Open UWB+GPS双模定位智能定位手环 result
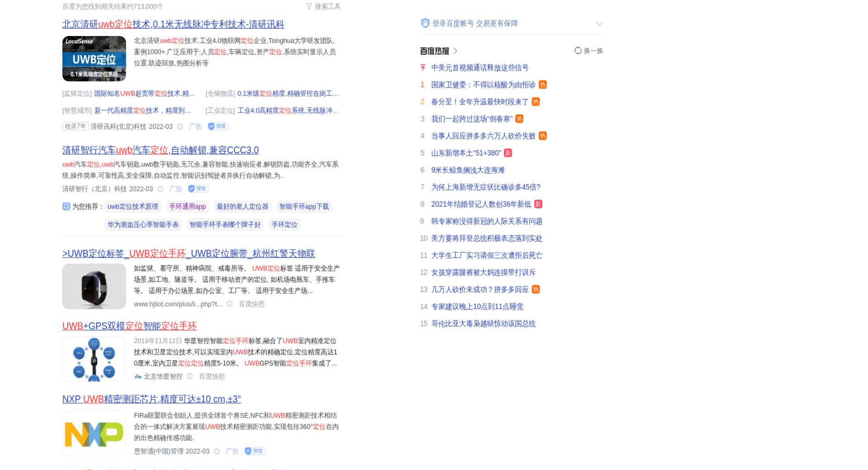This screenshot has width=868, height=470. (x=130, y=326)
